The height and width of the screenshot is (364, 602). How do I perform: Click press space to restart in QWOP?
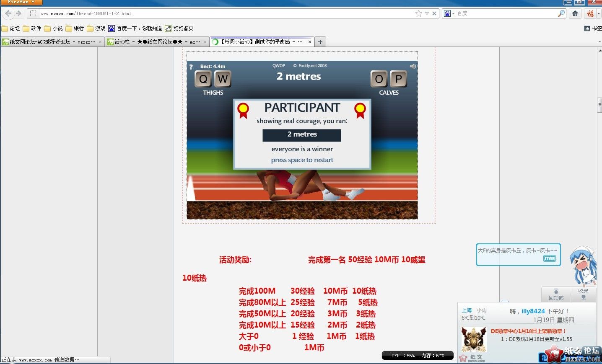point(302,160)
